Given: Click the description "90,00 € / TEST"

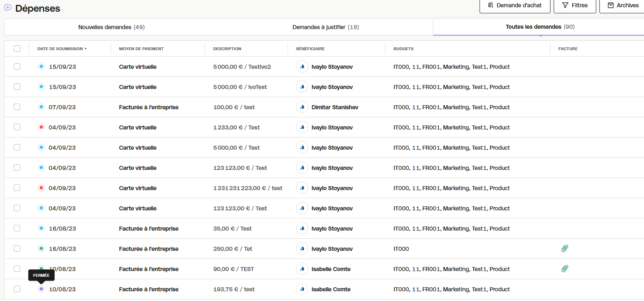Looking at the screenshot, I should click(234, 269).
